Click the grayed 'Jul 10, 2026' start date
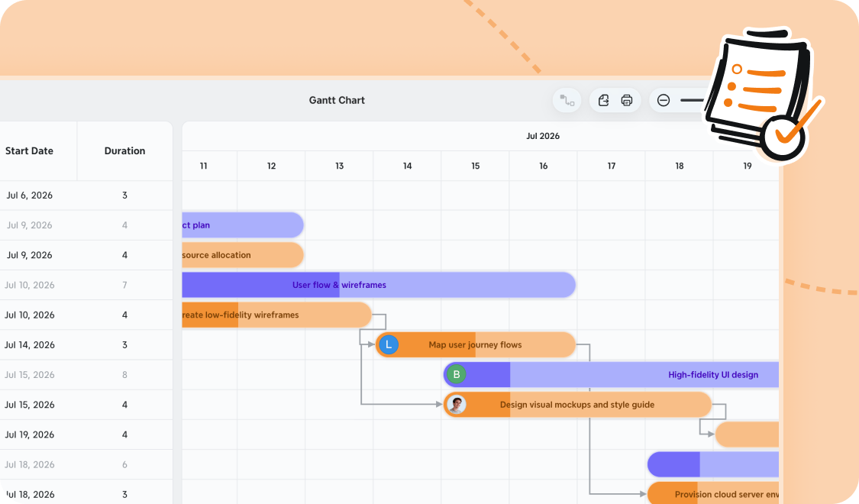859x504 pixels. [x=30, y=286]
